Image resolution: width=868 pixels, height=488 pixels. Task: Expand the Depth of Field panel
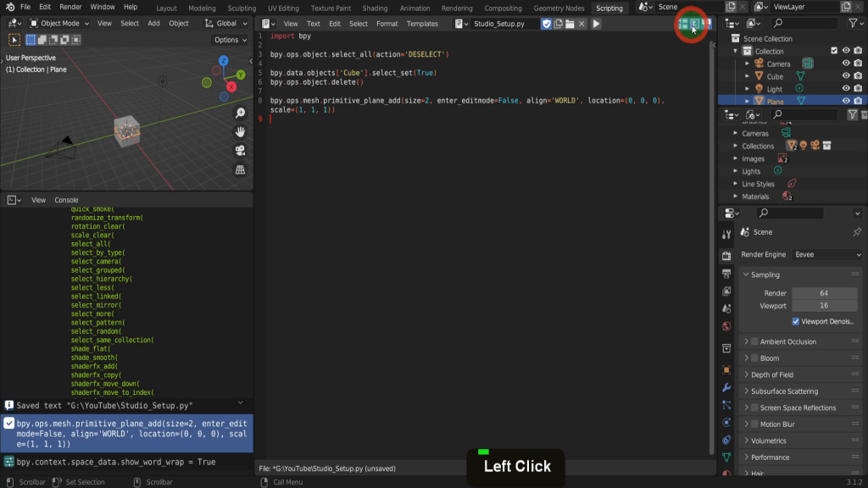tap(747, 374)
